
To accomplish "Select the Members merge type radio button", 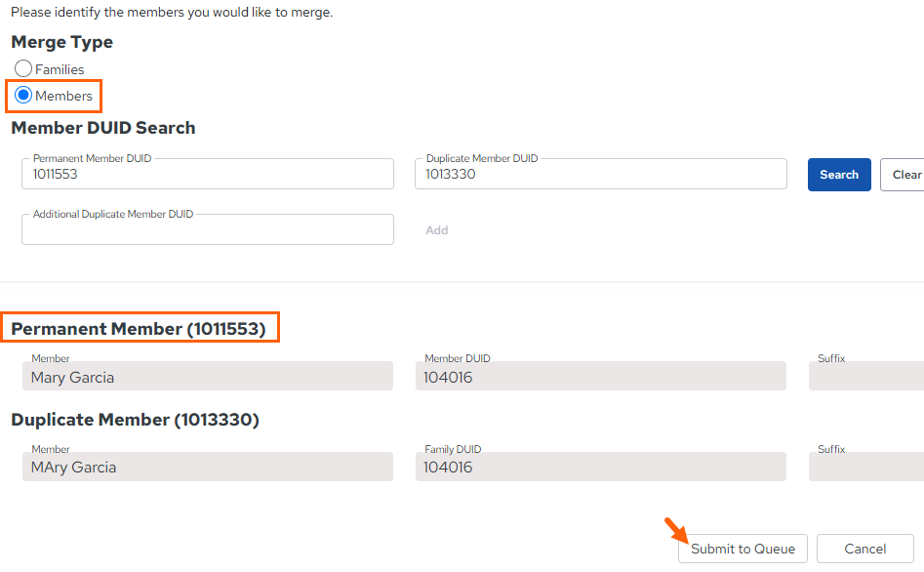I will [23, 95].
